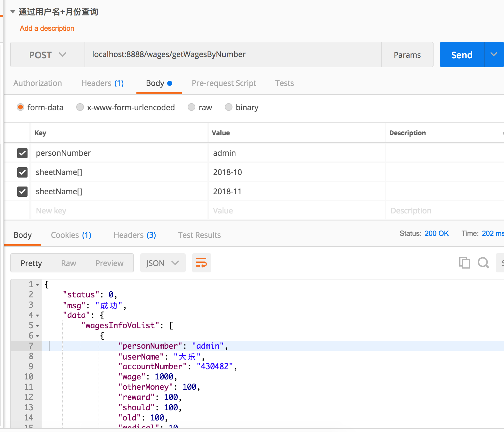Screen dimensions: 504x432
Task: Collapse the 通过用户名+月份查询 request title
Action: [13, 12]
